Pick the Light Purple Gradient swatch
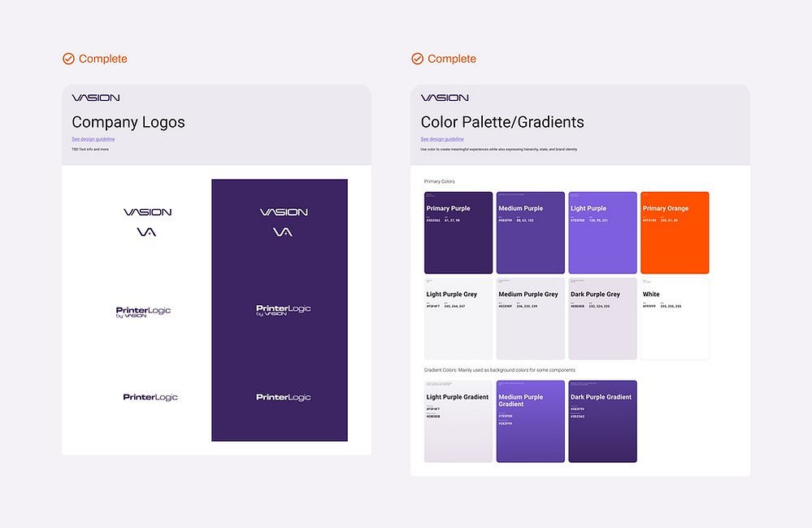812x528 pixels. (x=458, y=421)
